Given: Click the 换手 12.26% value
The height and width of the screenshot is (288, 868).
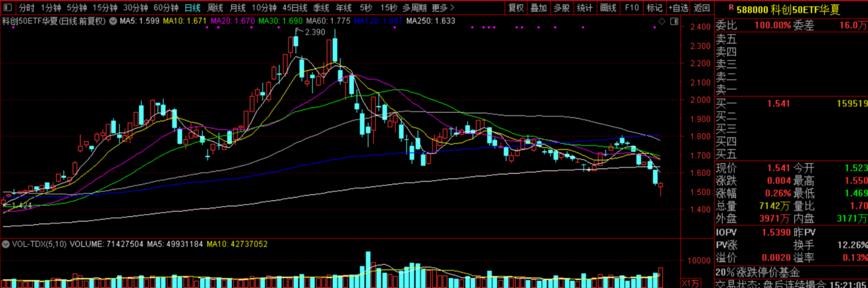Looking at the screenshot, I should pyautogui.click(x=852, y=245).
